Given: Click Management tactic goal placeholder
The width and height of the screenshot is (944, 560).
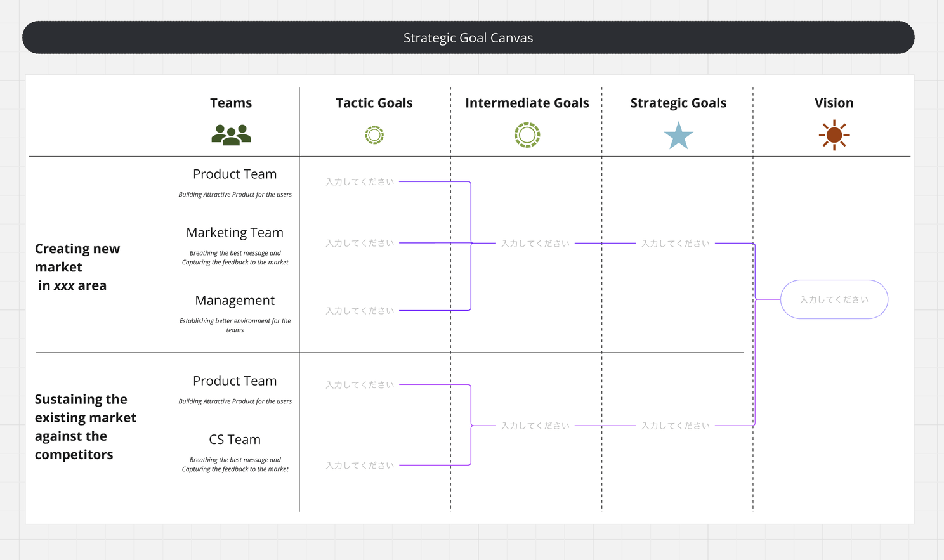Looking at the screenshot, I should click(360, 311).
